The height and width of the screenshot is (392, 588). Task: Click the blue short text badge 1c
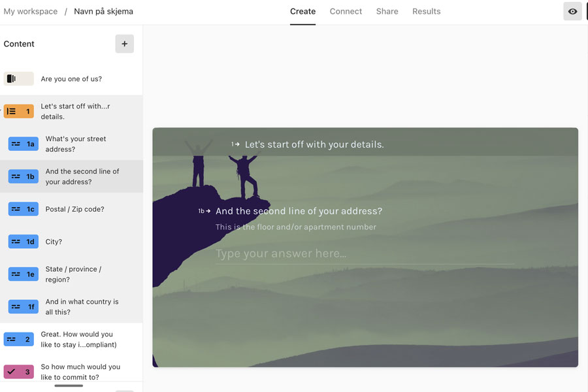click(24, 209)
